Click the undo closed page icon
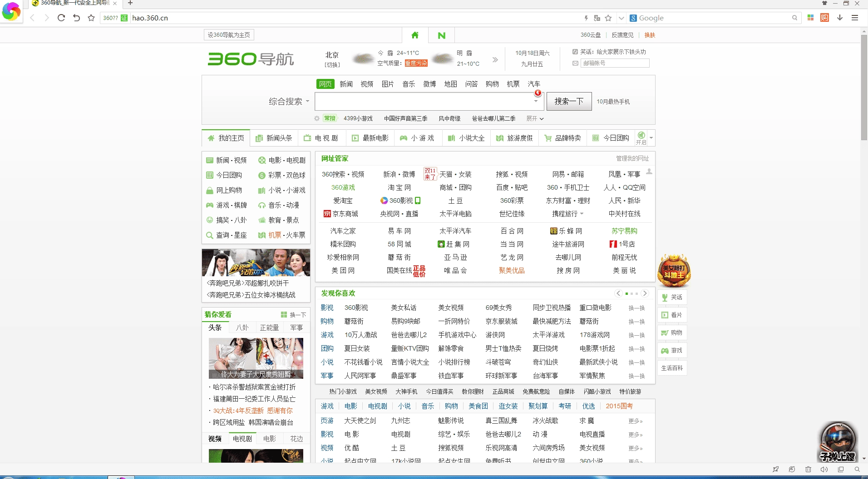The height and width of the screenshot is (479, 868). (76, 18)
